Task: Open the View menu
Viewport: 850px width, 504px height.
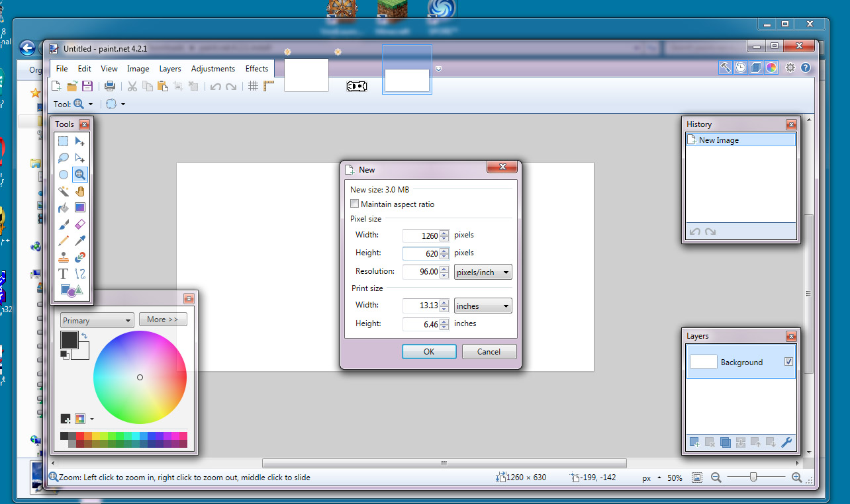Action: [x=109, y=68]
